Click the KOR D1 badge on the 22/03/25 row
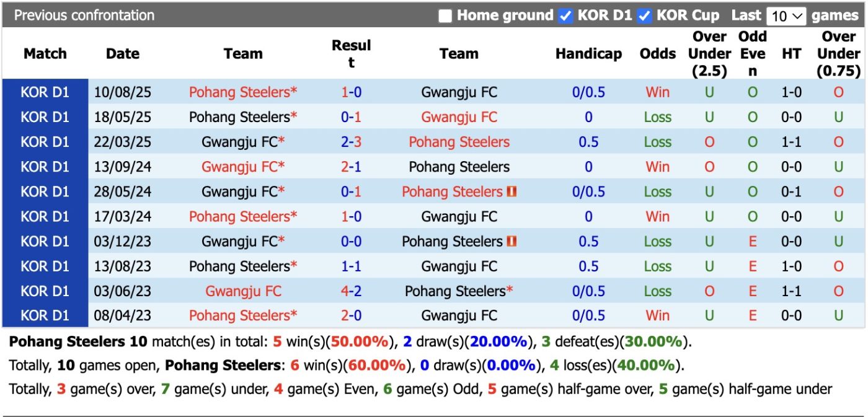This screenshot has height=417, width=868. [45, 142]
